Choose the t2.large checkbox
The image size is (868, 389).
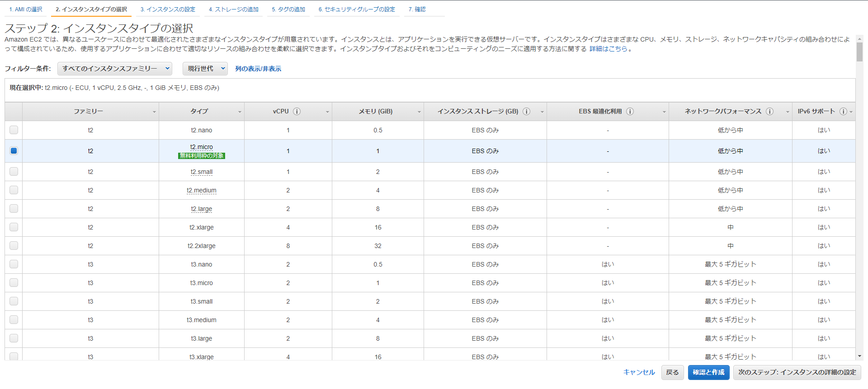point(14,209)
